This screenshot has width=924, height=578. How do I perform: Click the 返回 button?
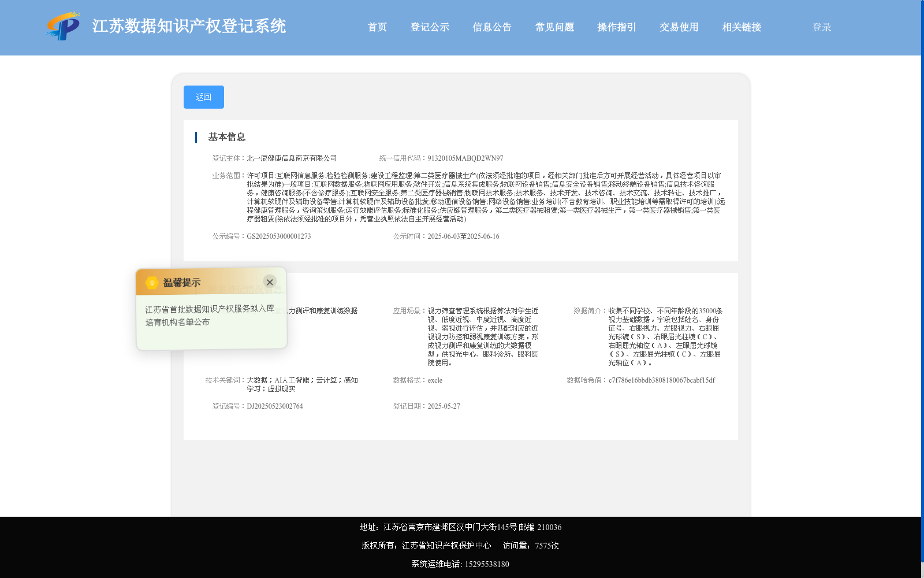click(x=204, y=97)
